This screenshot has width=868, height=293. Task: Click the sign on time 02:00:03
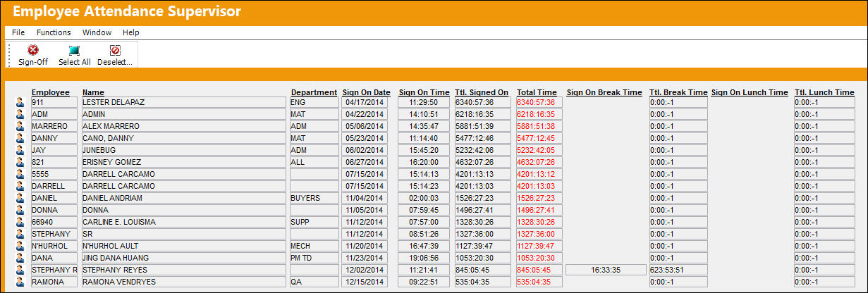coord(424,198)
